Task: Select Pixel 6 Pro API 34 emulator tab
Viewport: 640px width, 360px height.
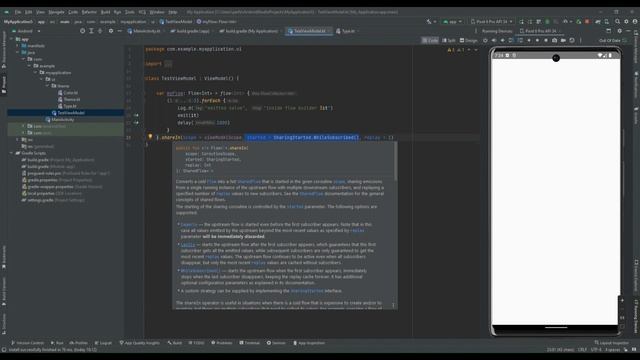Action: pyautogui.click(x=540, y=31)
